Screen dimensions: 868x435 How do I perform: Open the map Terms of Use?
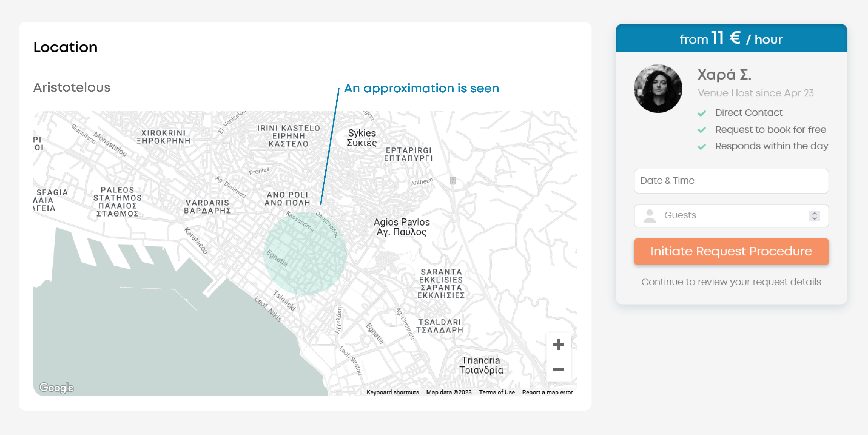coord(497,392)
